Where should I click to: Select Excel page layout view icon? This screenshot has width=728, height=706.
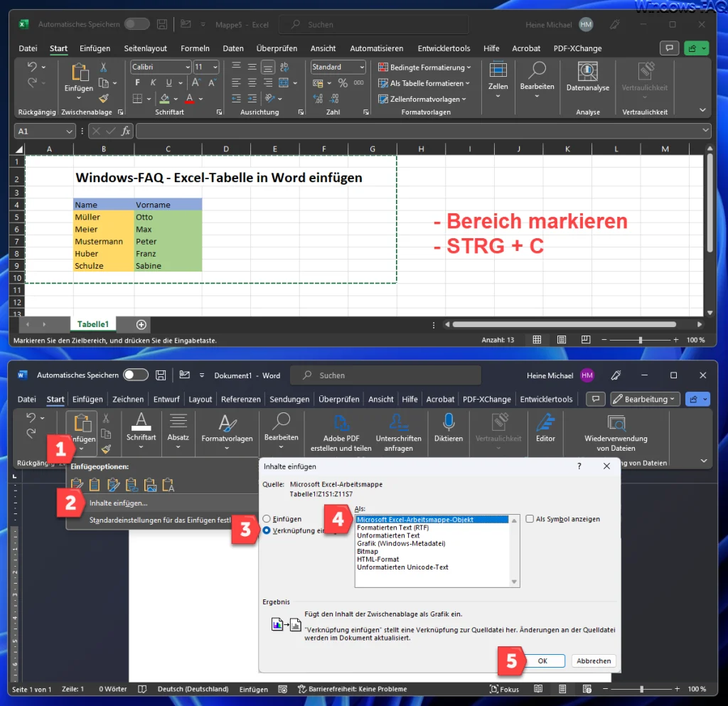[x=562, y=340]
